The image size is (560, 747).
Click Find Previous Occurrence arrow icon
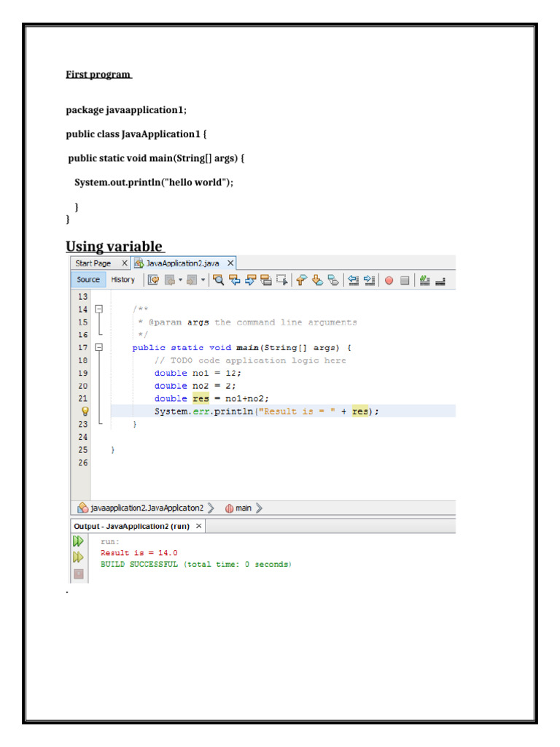pyautogui.click(x=234, y=280)
